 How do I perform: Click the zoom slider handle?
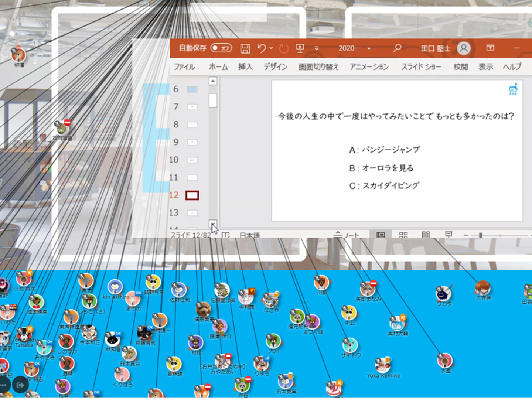point(480,235)
